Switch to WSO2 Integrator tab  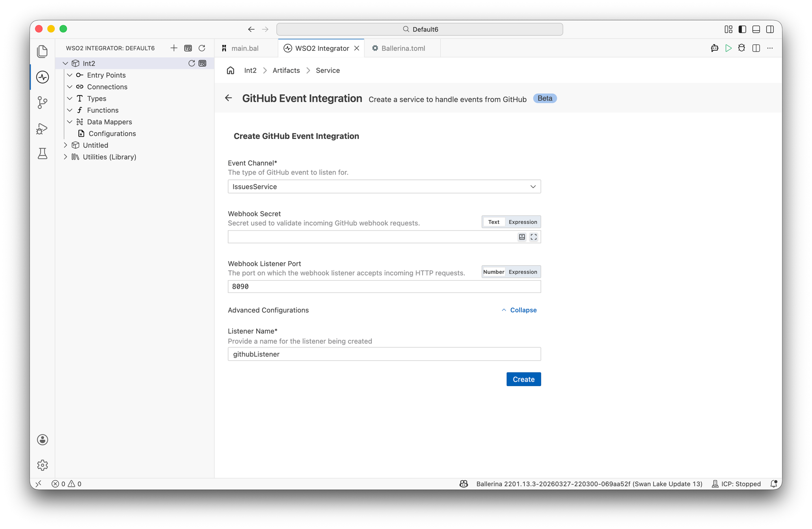[x=322, y=48]
